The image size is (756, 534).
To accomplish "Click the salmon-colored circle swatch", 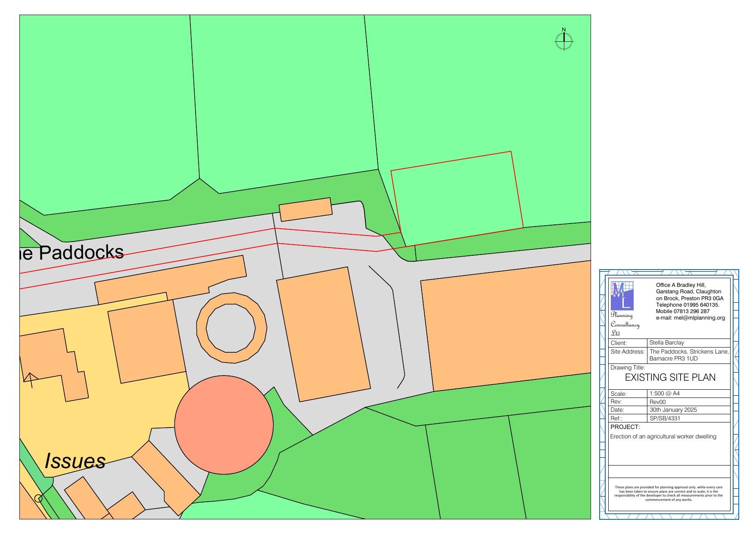I will (x=224, y=424).
